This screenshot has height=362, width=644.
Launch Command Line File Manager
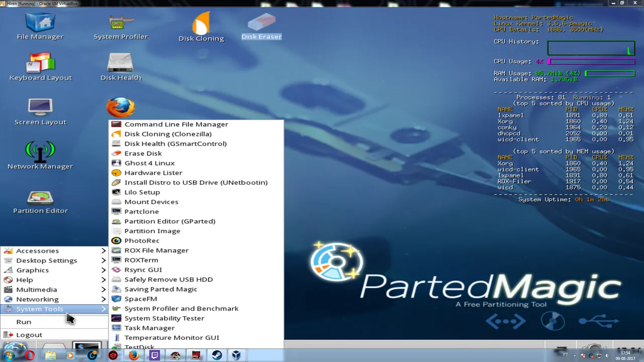tap(196, 124)
